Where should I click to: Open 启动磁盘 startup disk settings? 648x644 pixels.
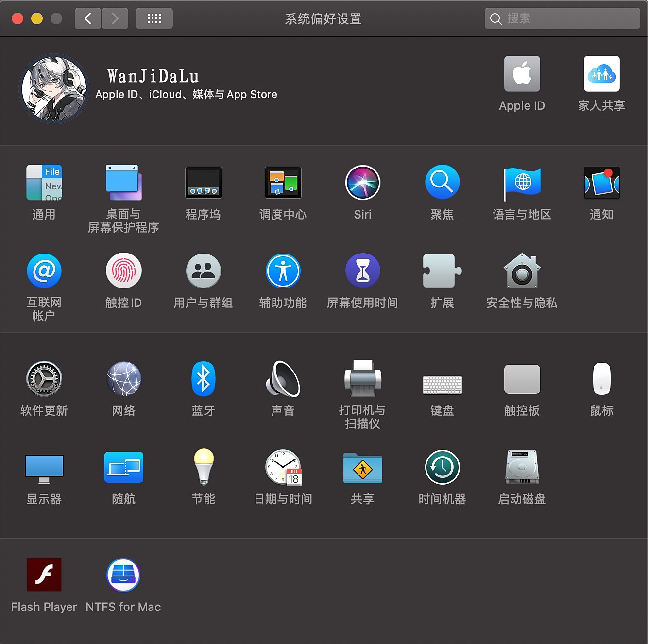click(x=522, y=467)
